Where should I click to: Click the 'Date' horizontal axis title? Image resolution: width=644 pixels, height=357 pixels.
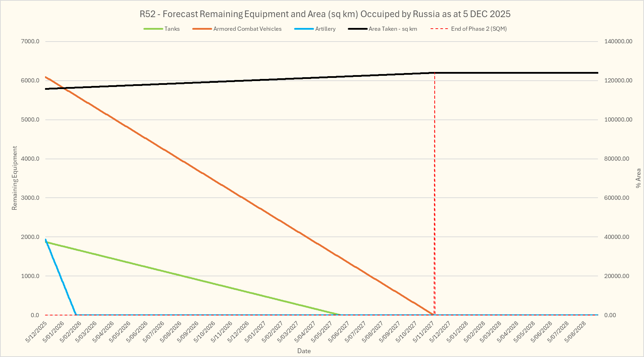[x=304, y=351]
